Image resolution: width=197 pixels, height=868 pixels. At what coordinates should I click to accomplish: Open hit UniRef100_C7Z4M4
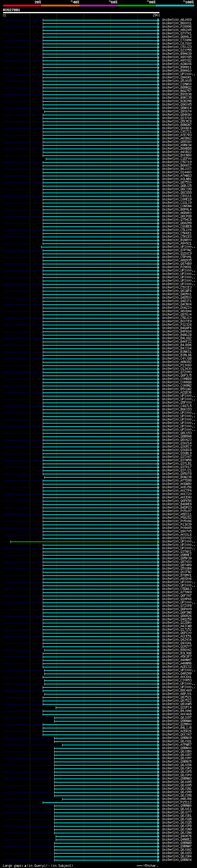(x=177, y=40)
